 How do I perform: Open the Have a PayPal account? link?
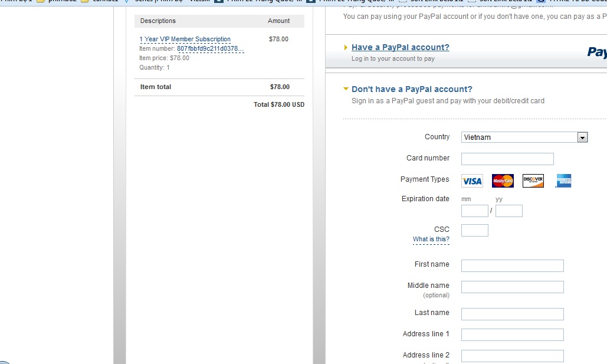point(401,47)
